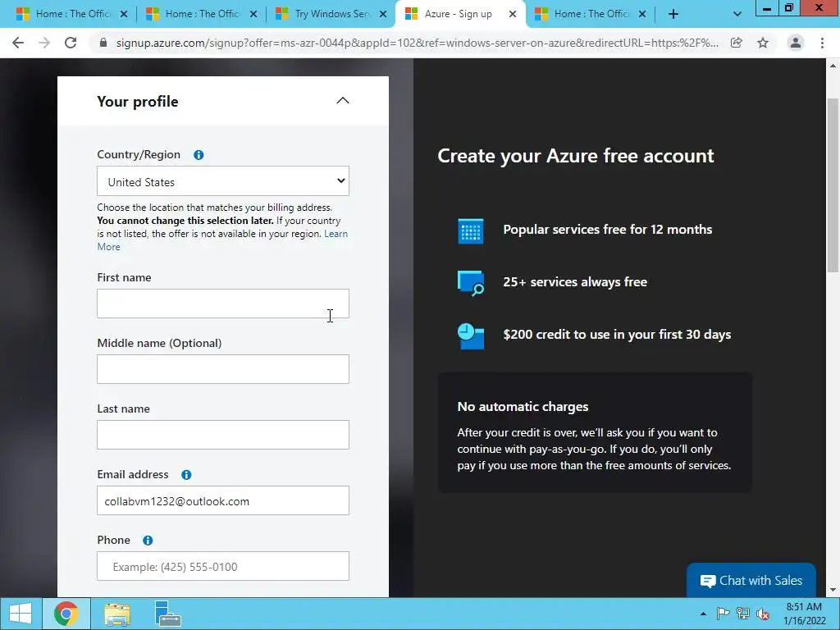Image resolution: width=840 pixels, height=630 pixels.
Task: Open File Explorer from the taskbar
Action: pyautogui.click(x=116, y=614)
